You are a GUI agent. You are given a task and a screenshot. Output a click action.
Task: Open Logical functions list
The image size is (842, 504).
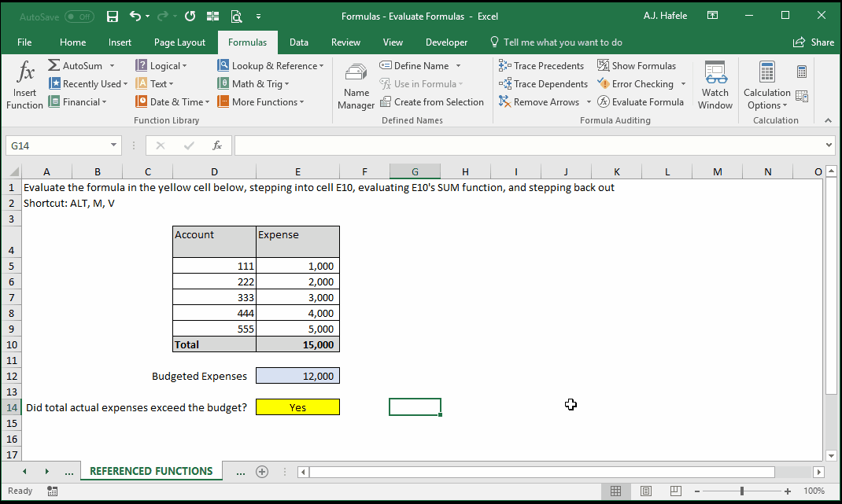(x=161, y=65)
